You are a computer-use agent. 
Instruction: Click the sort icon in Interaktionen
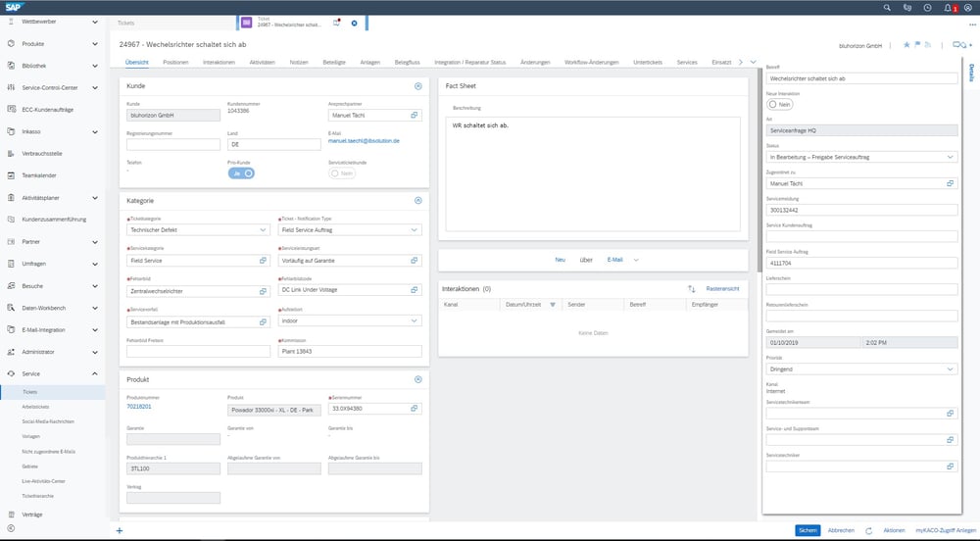pos(691,288)
